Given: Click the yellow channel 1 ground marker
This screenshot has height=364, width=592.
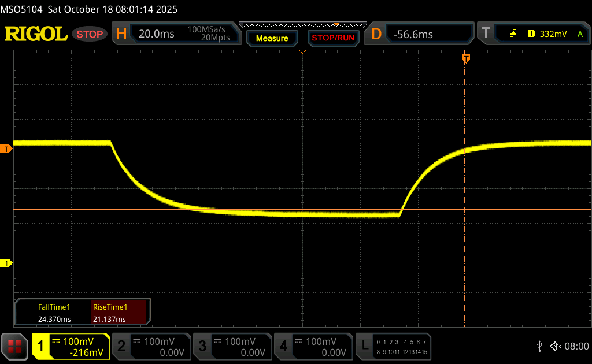Looking at the screenshot, I should pyautogui.click(x=6, y=263).
